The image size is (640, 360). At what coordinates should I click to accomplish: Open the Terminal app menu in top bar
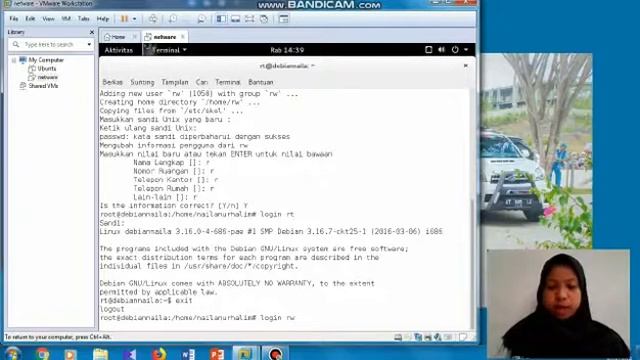pos(165,50)
